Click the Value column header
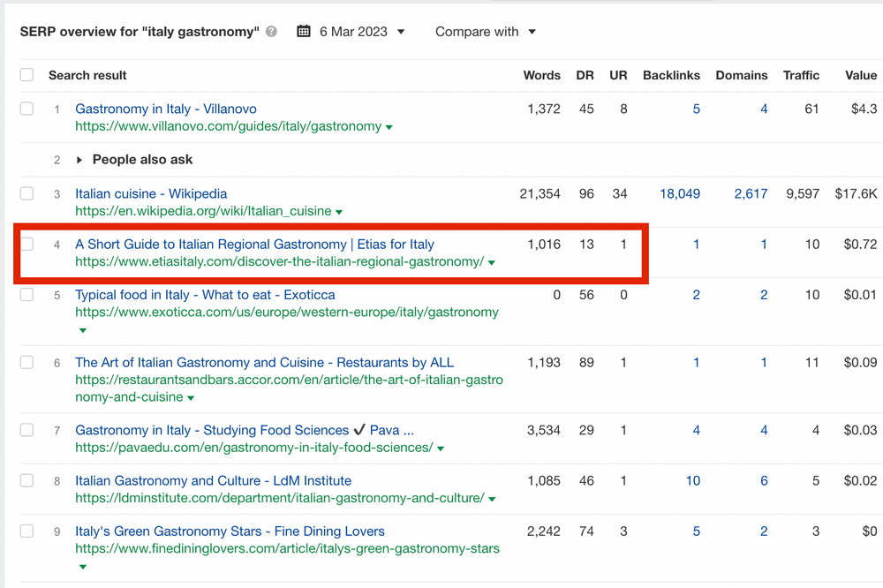 click(860, 75)
